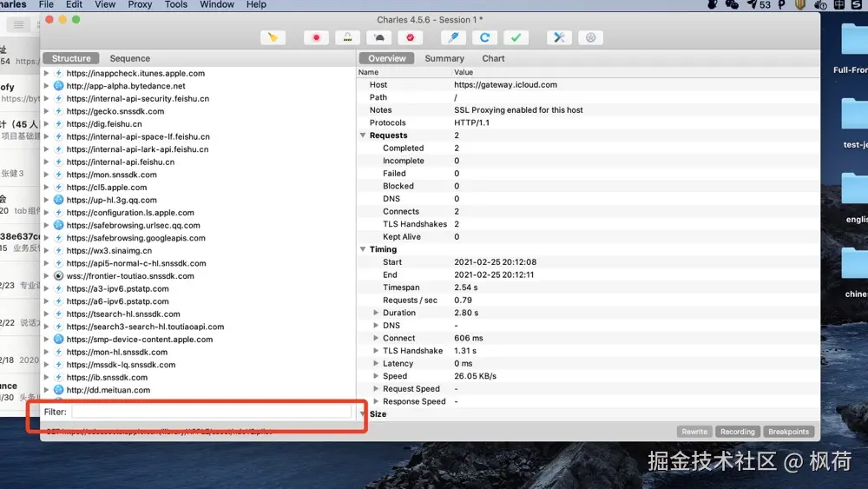This screenshot has width=868, height=489.
Task: Click the green checkmark Validate icon
Action: click(516, 37)
